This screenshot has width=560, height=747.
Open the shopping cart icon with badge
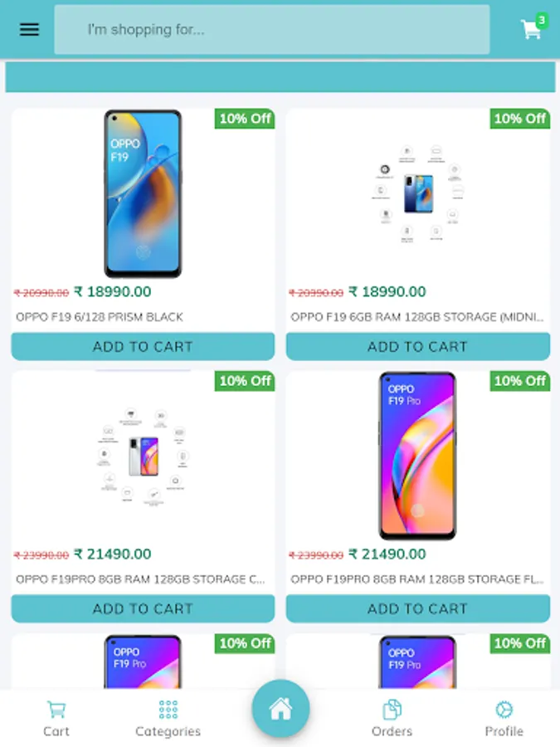533,27
